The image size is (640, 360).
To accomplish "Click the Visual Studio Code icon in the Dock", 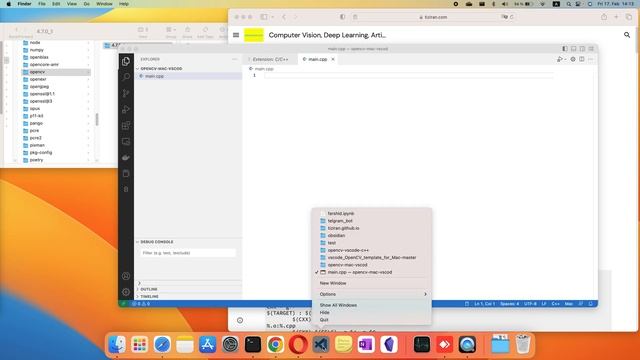I will [x=321, y=344].
